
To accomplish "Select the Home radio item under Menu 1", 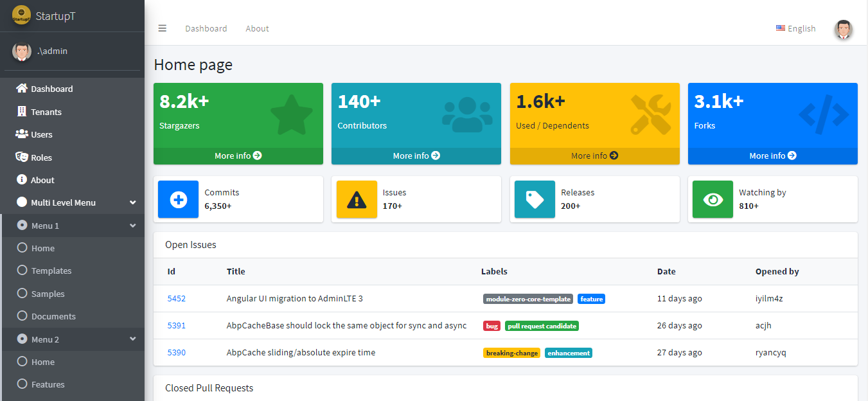I will 23,248.
